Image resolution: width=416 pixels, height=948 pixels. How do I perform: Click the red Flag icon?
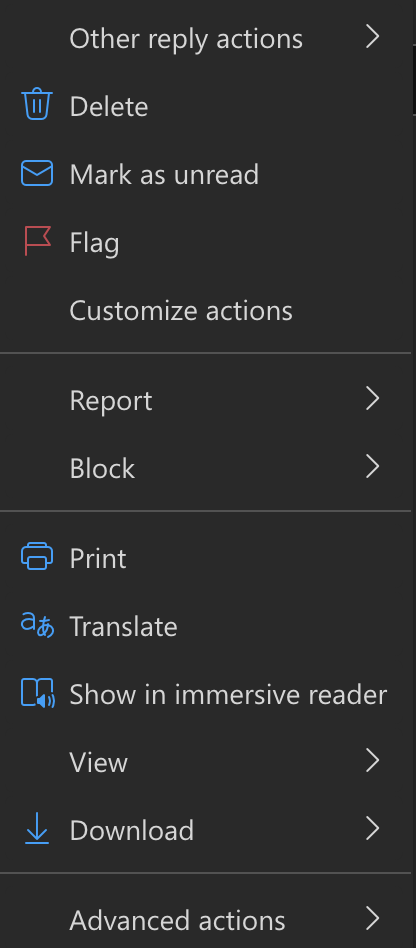[37, 241]
